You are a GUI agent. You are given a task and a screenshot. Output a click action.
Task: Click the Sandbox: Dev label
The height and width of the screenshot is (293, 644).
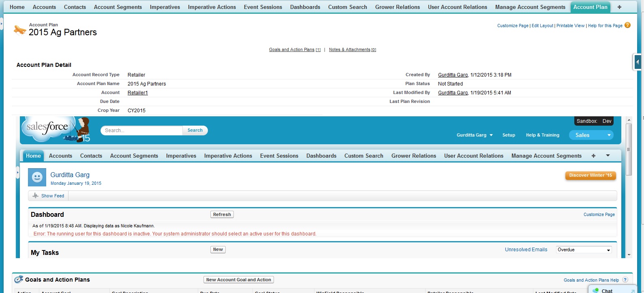coord(594,121)
